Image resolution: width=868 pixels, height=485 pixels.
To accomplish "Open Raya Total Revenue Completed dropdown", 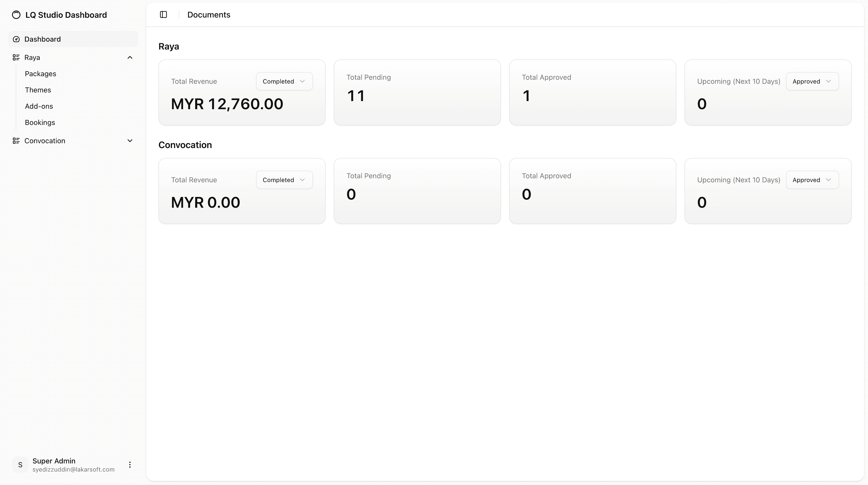I will pyautogui.click(x=285, y=81).
